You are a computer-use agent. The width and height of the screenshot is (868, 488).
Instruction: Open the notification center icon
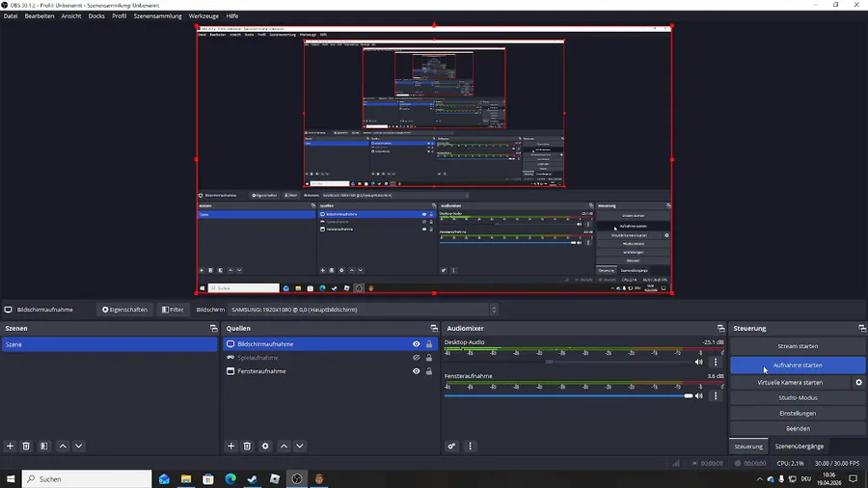coord(854,479)
